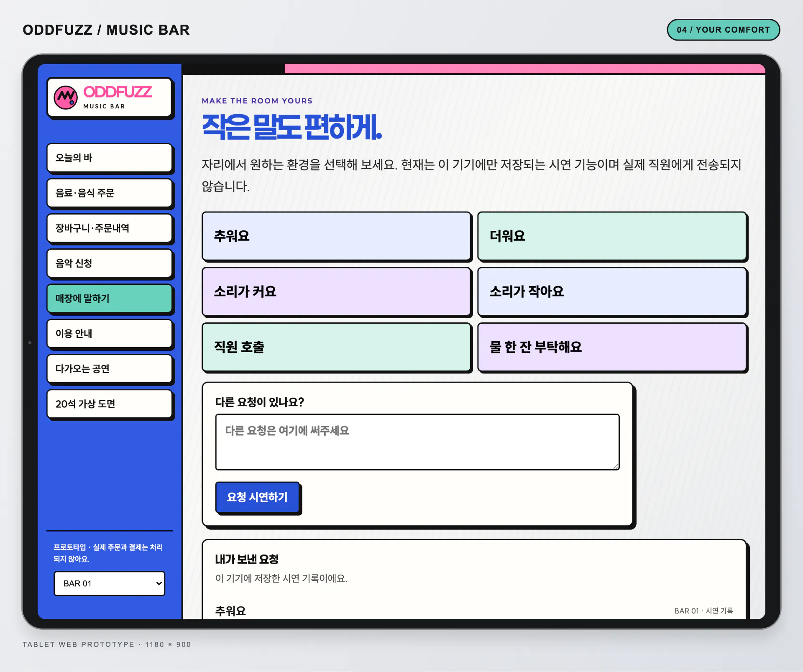Click the 요청 시연하기 button

click(257, 497)
